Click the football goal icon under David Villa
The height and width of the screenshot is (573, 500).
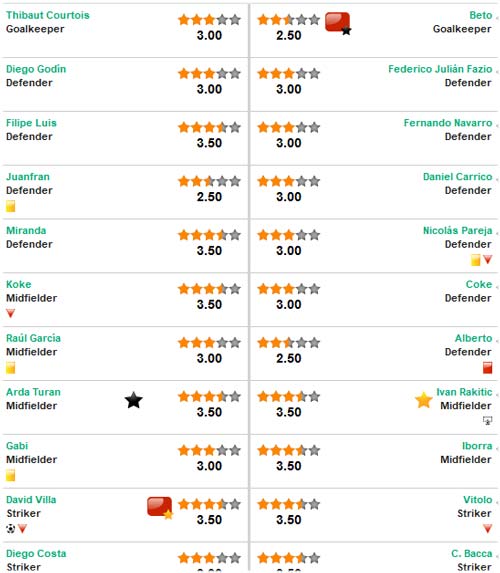pos(11,528)
